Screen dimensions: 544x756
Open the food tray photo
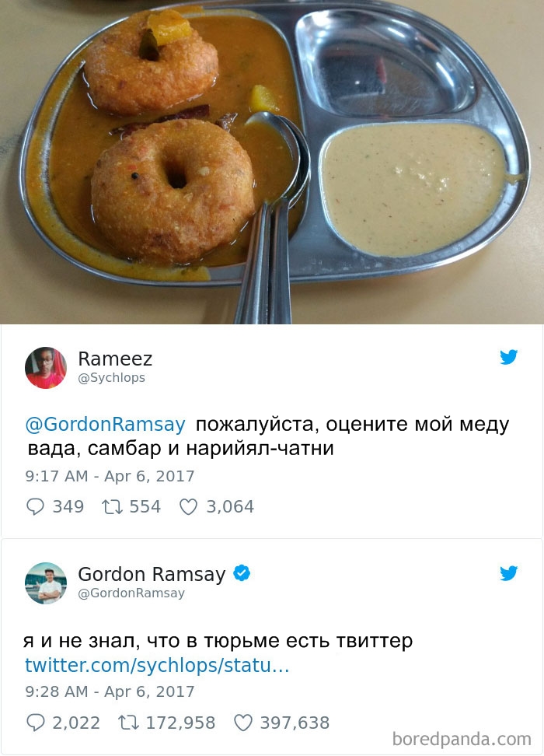[x=272, y=162]
